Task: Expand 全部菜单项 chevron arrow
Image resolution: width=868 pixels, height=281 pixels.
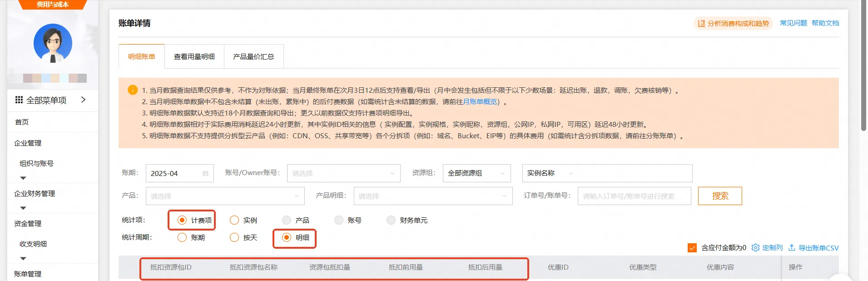Action: 83,100
